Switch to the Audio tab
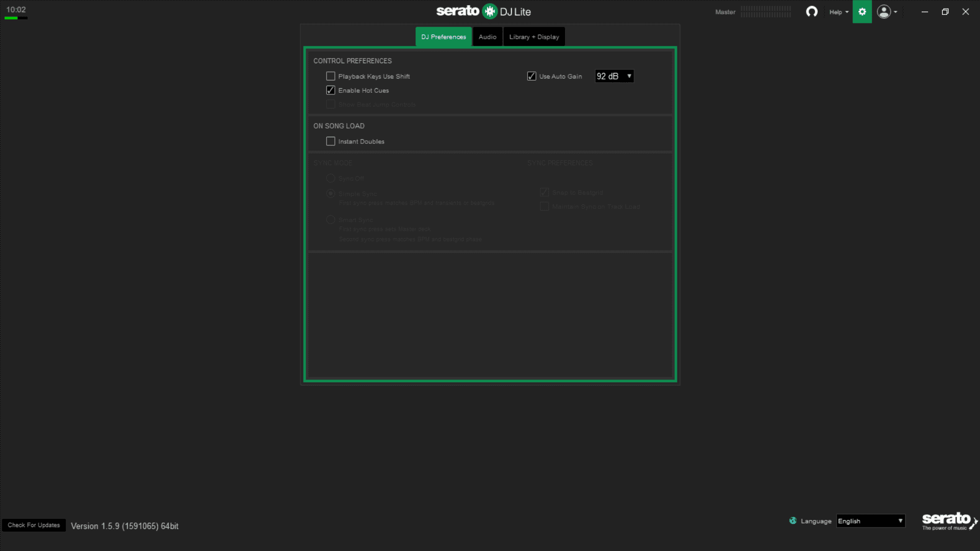980x551 pixels. click(487, 37)
